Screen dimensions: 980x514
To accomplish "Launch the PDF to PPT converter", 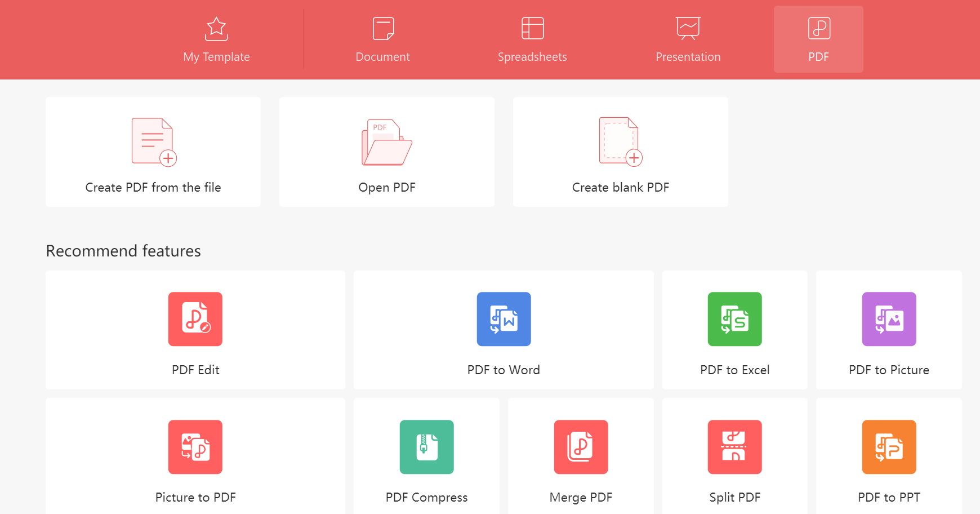I will pyautogui.click(x=889, y=458).
